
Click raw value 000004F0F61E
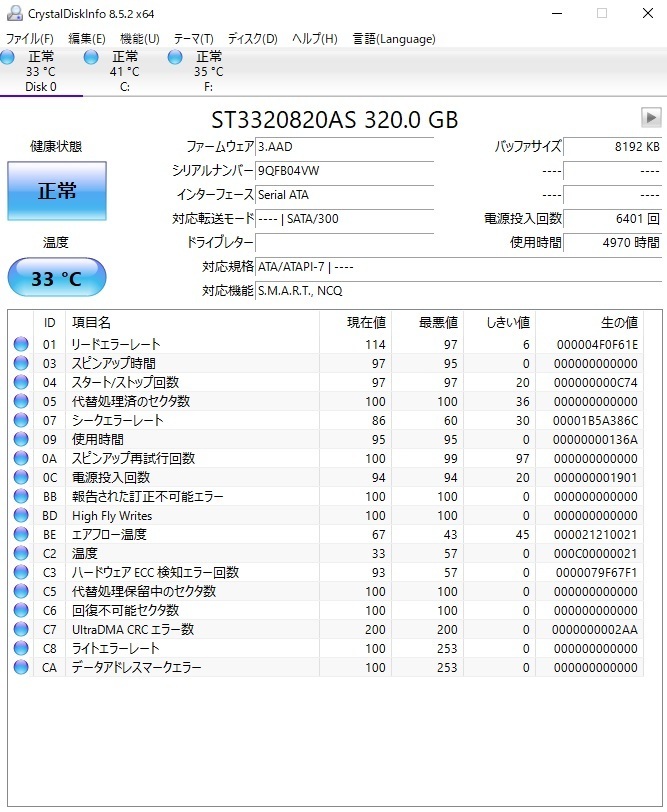[597, 344]
